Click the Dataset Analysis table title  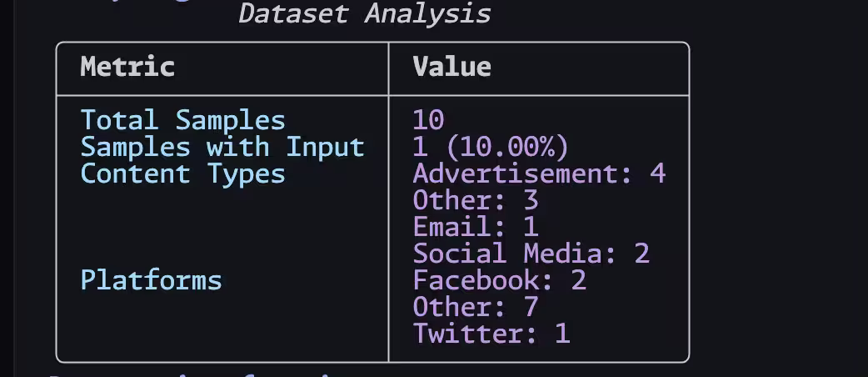tap(364, 13)
